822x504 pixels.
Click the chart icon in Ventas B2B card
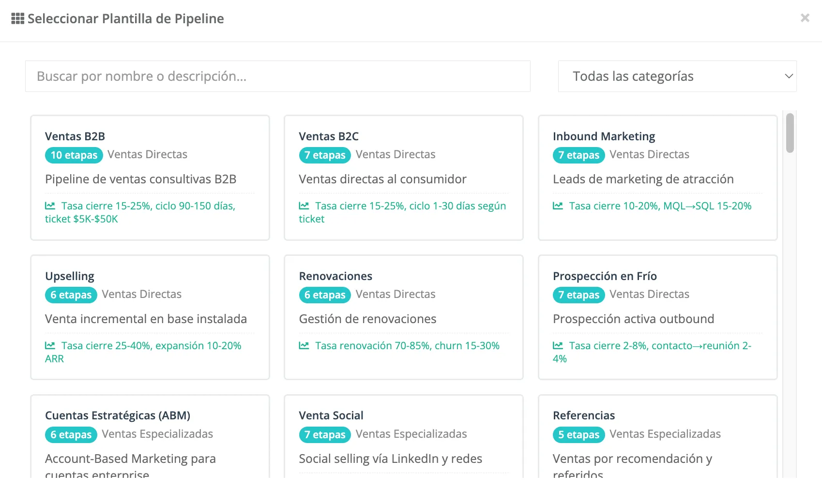50,206
